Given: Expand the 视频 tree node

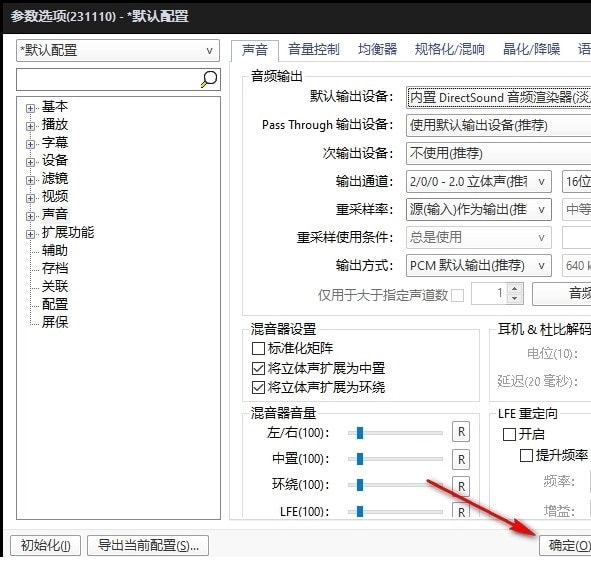Looking at the screenshot, I should tap(30, 198).
